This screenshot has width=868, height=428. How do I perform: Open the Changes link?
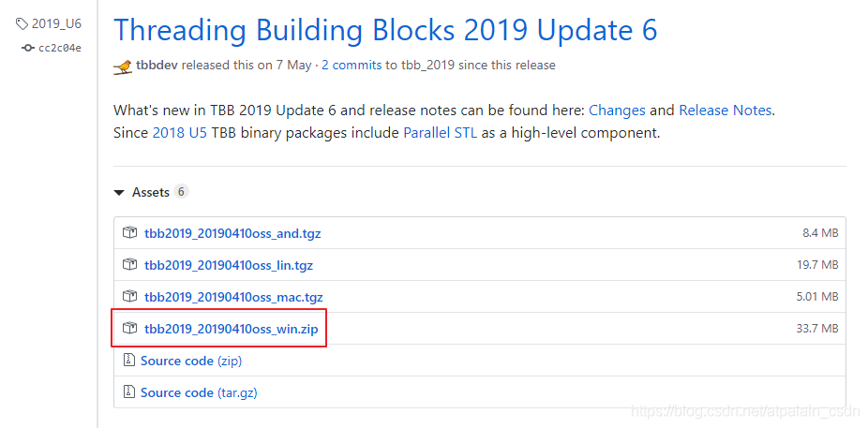[x=617, y=110]
